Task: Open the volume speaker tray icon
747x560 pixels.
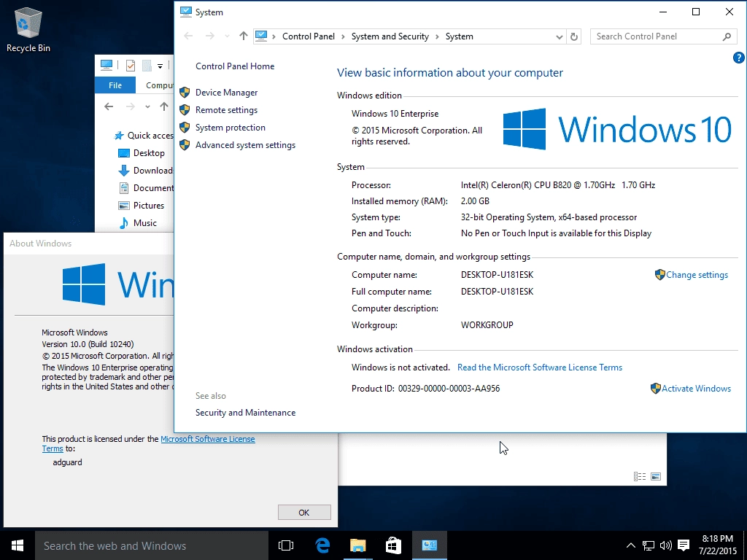Action: (x=665, y=545)
